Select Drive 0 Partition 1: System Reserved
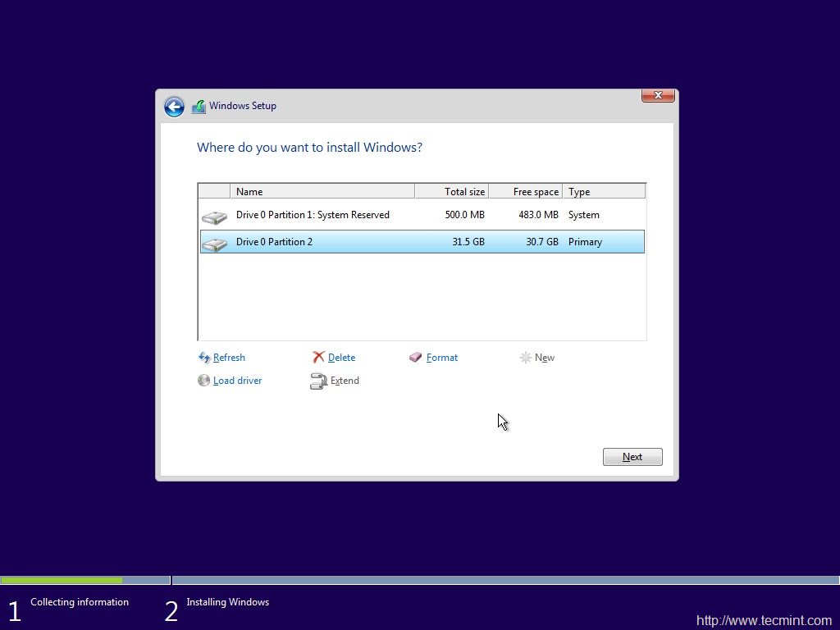 313,215
